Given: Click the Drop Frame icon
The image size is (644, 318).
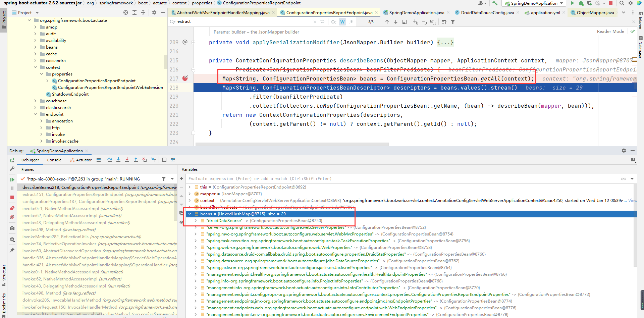Looking at the screenshot, I should (145, 160).
